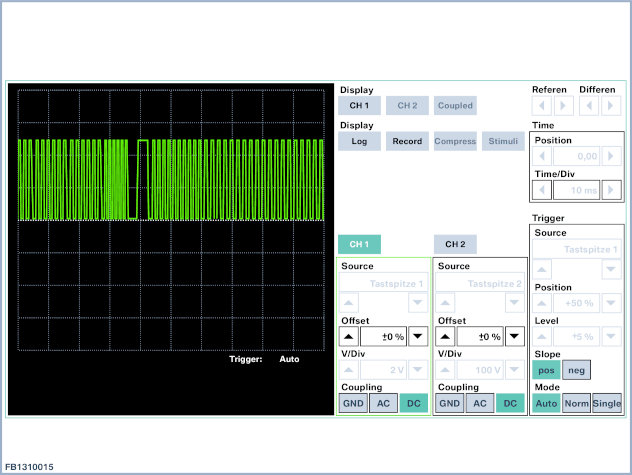Viewport: 632px width, 475px height.
Task: Click Time Position right arrow
Action: (612, 156)
